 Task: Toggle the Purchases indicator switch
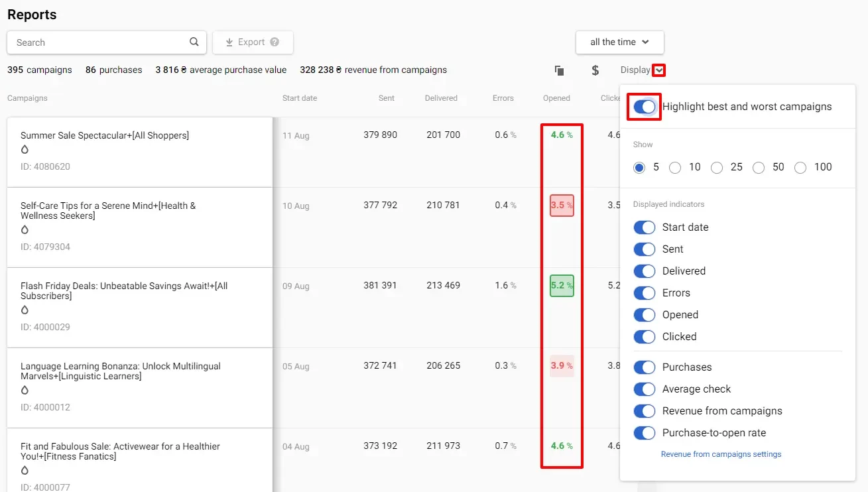point(644,367)
